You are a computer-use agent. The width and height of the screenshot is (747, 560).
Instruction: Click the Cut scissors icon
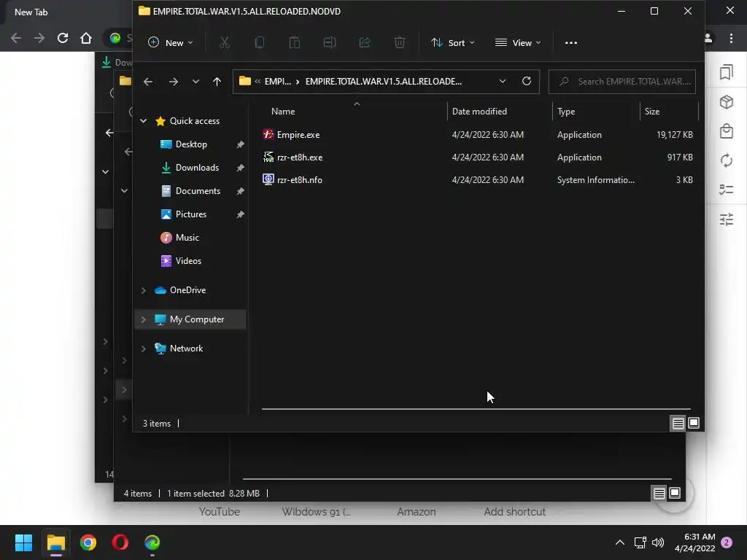click(x=225, y=43)
